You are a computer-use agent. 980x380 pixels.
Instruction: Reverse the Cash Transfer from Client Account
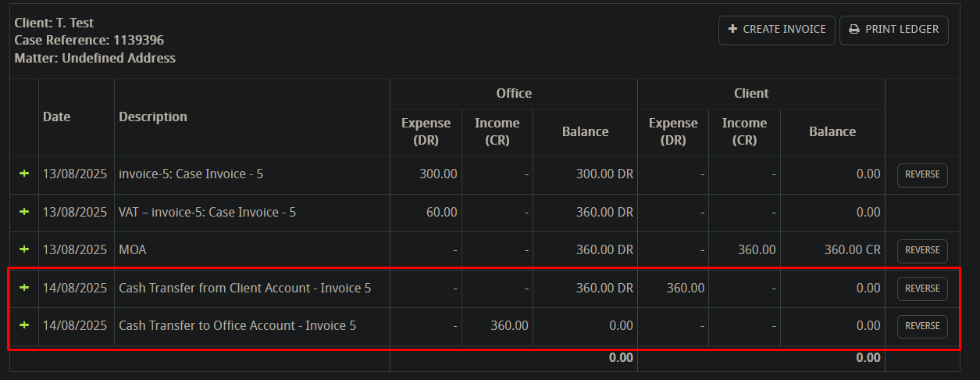[x=922, y=289]
